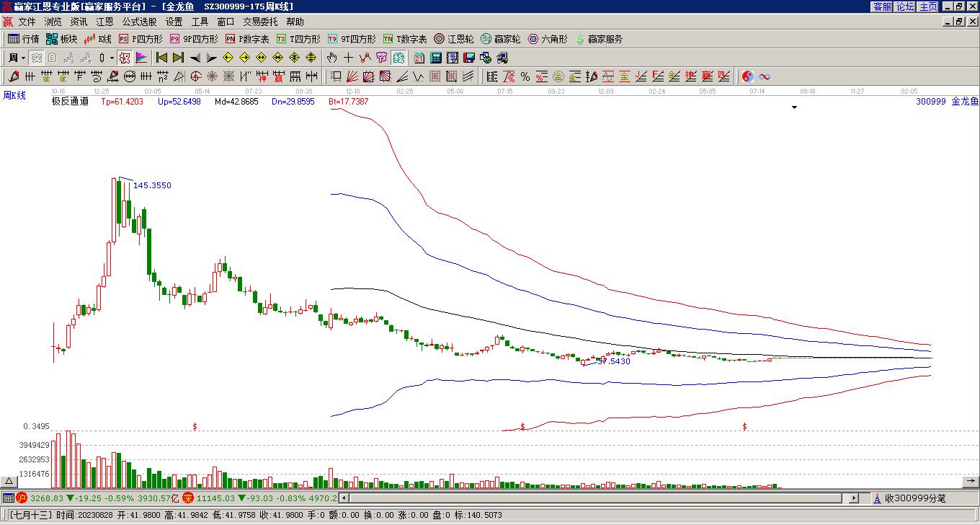Click the red-blue yin-yang icon
This screenshot has width=980, height=525.
[748, 76]
